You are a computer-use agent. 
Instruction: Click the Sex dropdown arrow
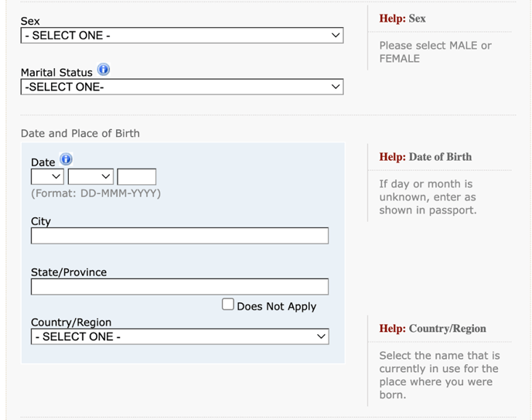pos(336,36)
